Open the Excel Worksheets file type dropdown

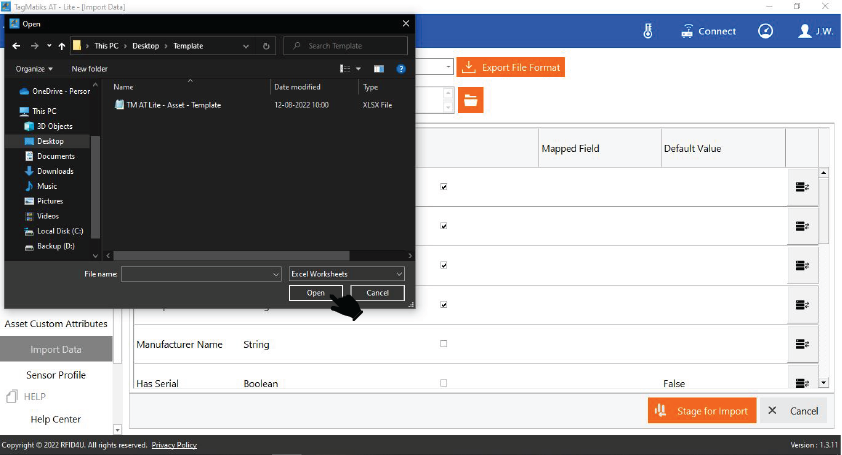coord(347,274)
